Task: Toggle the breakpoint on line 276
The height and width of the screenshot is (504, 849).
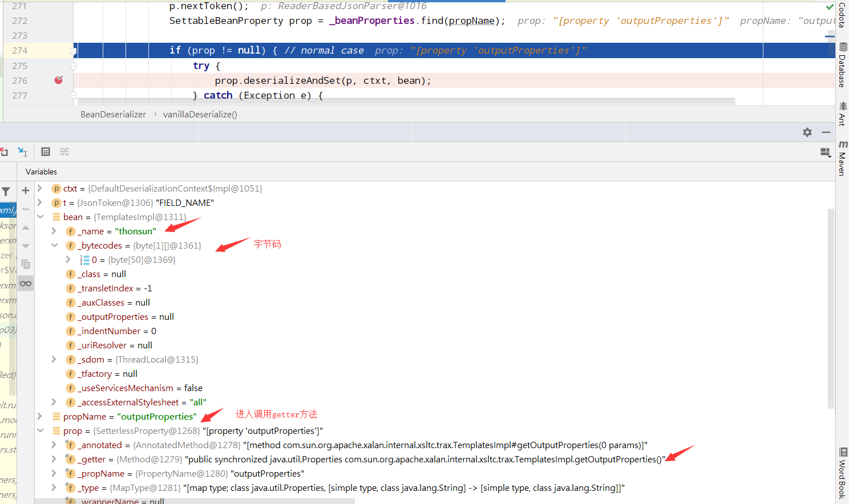Action: coord(59,80)
